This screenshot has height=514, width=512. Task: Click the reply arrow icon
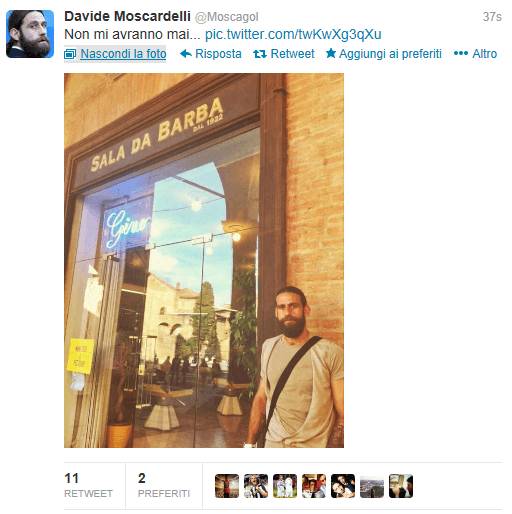pos(186,54)
